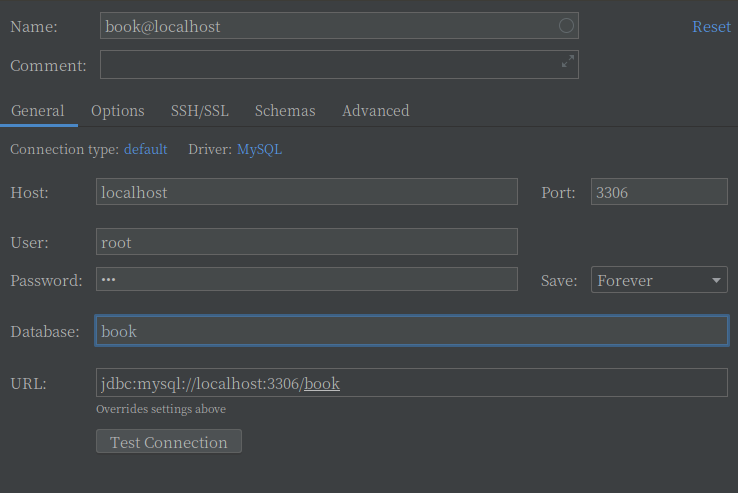Screen dimensions: 738x493
Task: Open the Save password Forever dropdown
Action: click(659, 280)
